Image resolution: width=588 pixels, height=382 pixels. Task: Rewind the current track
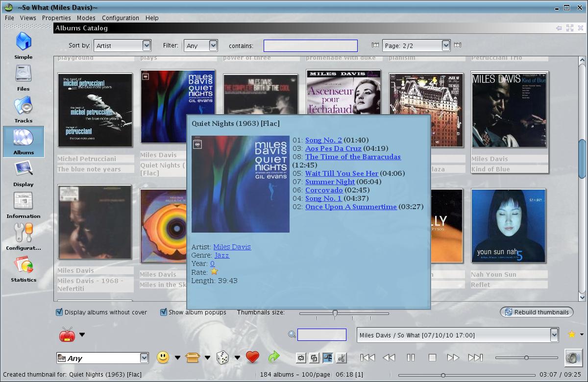pyautogui.click(x=389, y=358)
